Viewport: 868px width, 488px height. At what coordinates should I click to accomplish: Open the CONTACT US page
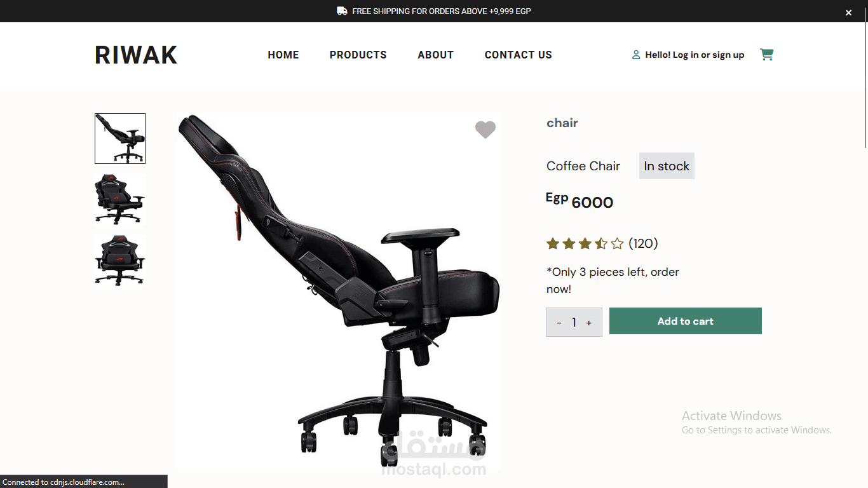coord(519,55)
